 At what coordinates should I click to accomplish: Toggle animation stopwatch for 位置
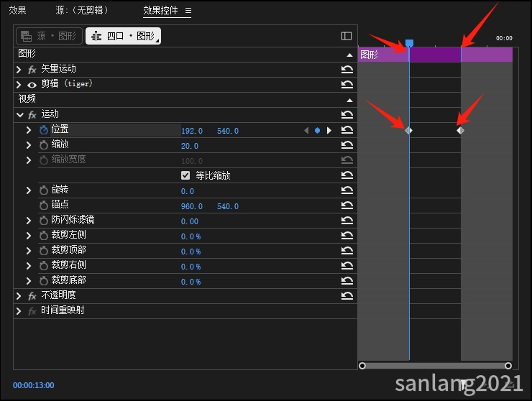(43, 130)
